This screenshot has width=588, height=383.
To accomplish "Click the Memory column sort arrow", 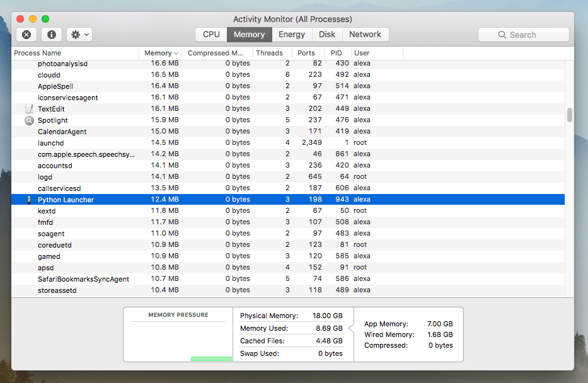I will [x=175, y=53].
